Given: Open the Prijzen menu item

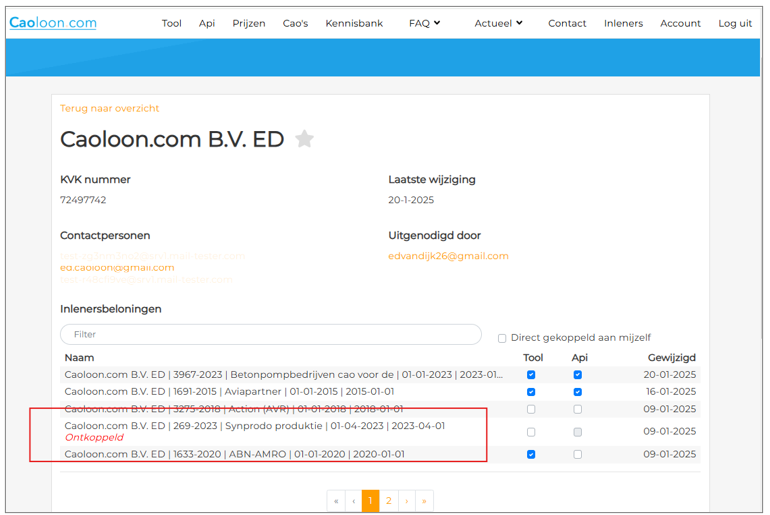Looking at the screenshot, I should tap(249, 23).
